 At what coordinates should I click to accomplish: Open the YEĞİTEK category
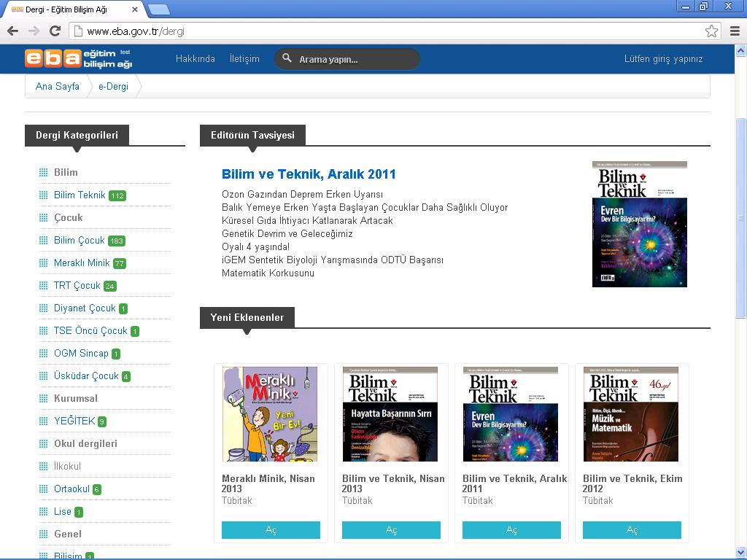75,421
